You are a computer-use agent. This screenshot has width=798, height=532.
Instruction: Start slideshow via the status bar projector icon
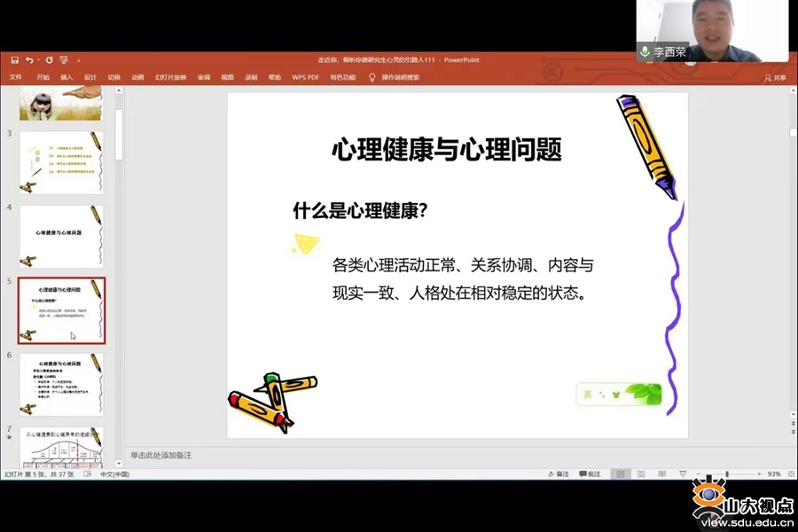pos(683,474)
